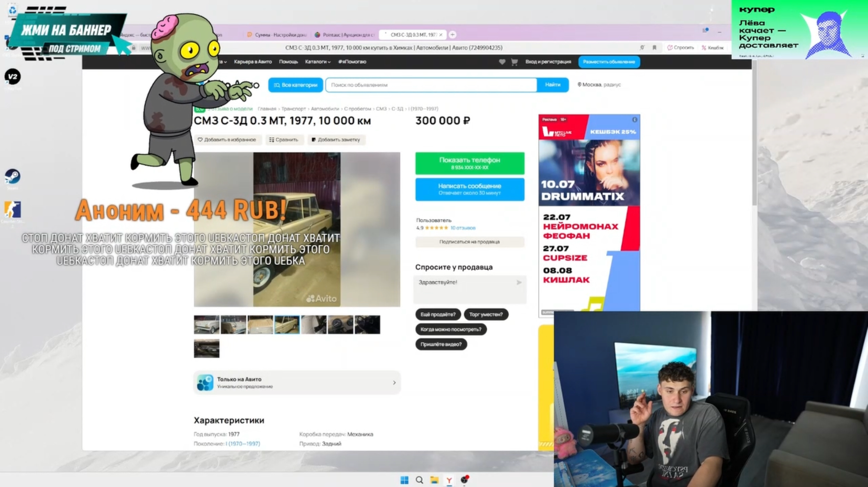Viewport: 868px width, 487px height.
Task: Expand the Только на Авито chevron arrow
Action: 394,383
